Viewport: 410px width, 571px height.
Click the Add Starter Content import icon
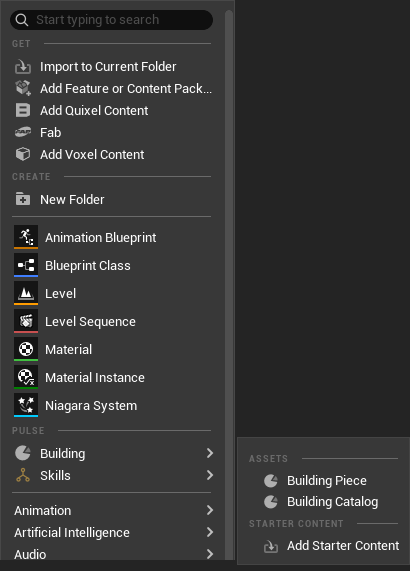tap(271, 546)
